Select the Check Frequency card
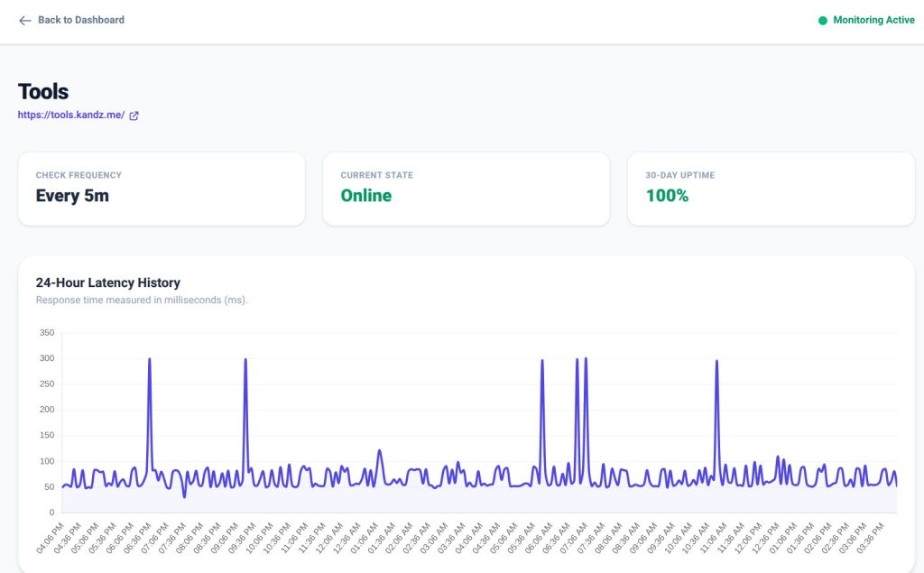 [162, 189]
